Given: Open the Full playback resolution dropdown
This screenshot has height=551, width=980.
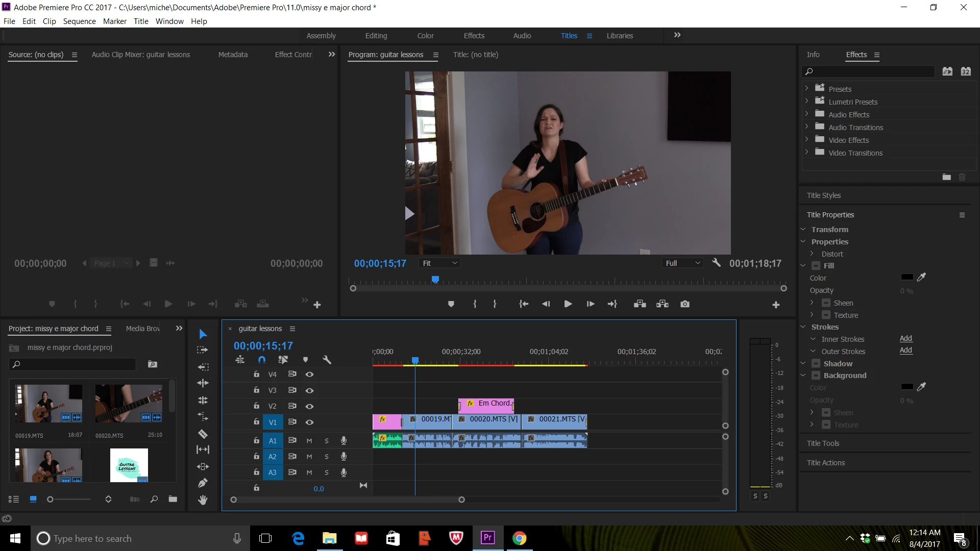Looking at the screenshot, I should pyautogui.click(x=682, y=263).
